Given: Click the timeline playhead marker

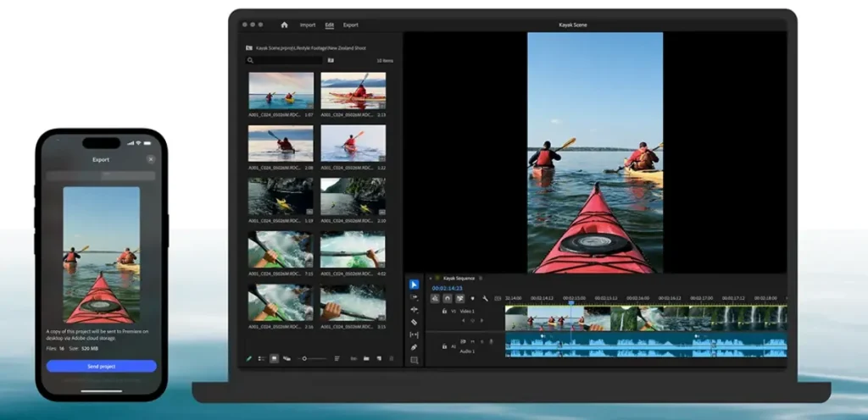Looking at the screenshot, I should 571,303.
